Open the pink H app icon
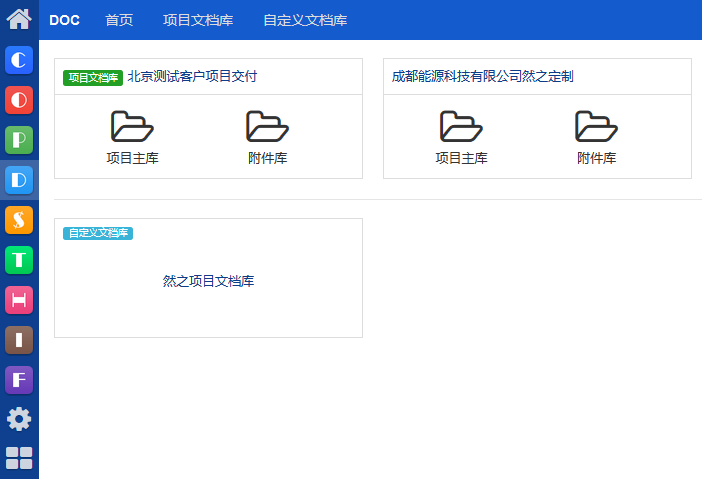 [x=19, y=300]
